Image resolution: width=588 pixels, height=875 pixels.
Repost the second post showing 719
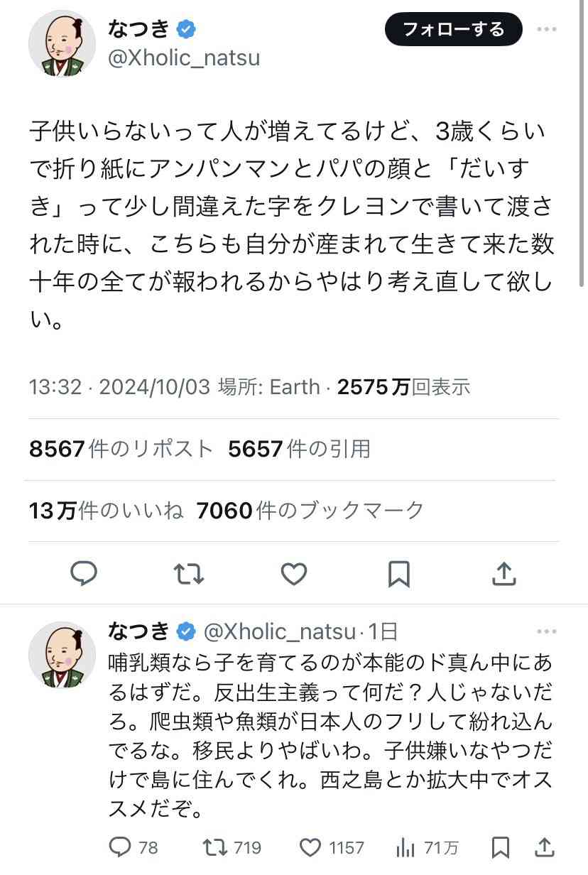click(232, 847)
